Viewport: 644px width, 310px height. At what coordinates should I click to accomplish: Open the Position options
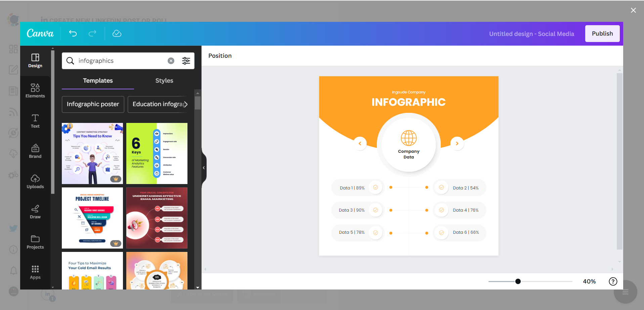(x=220, y=56)
